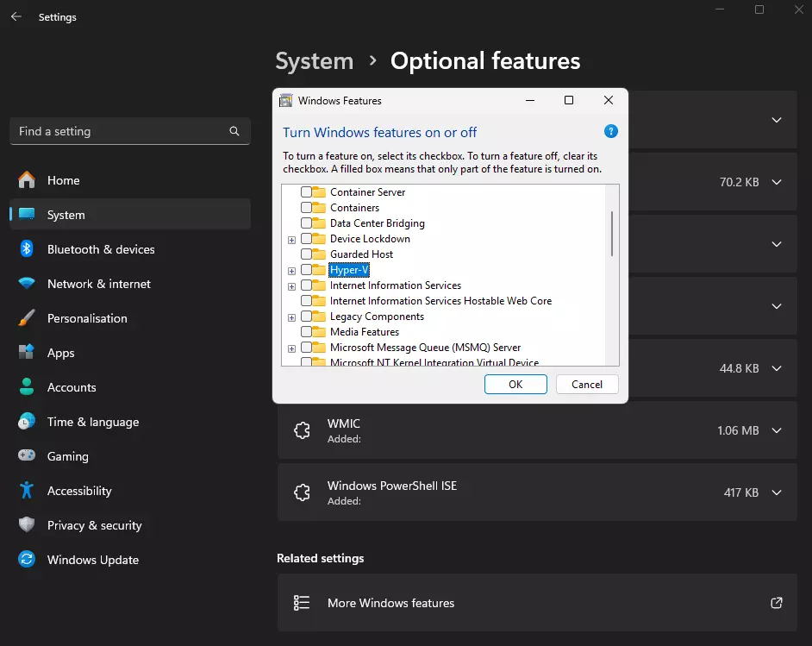The width and height of the screenshot is (812, 646).
Task: Open the Apps settings section
Action: 60,353
